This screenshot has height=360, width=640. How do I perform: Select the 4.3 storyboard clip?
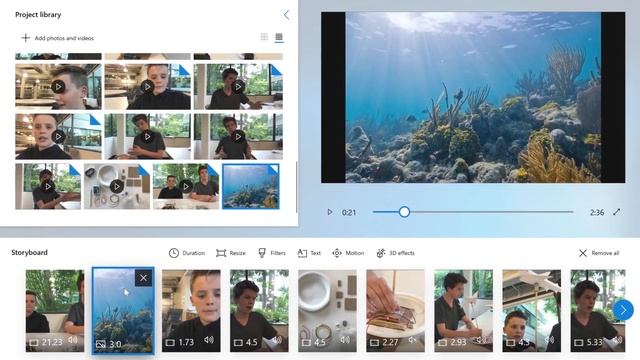[x=531, y=311]
